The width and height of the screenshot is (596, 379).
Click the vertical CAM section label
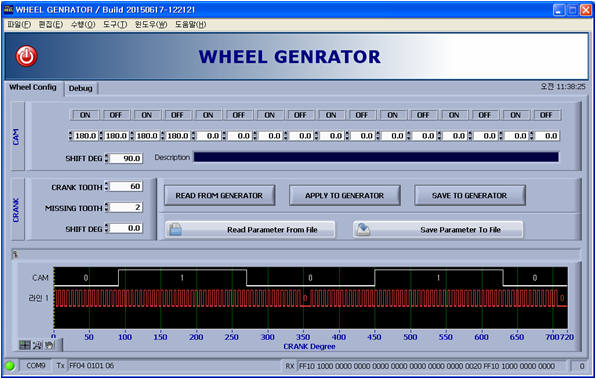[x=16, y=136]
